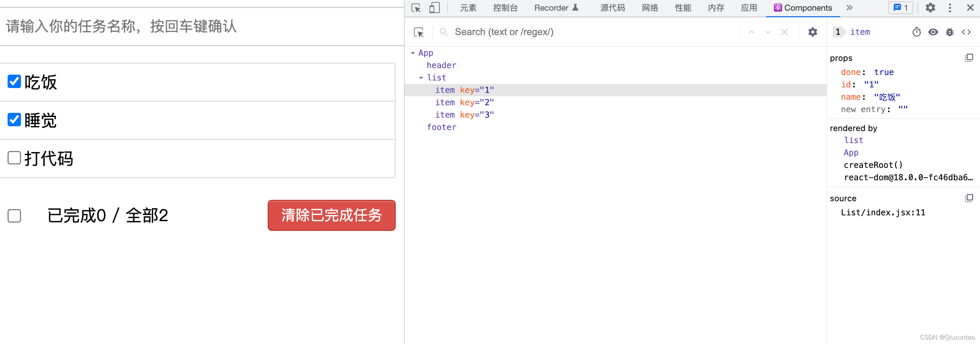The image size is (980, 344).
Task: Open the Recorder tab
Action: (556, 8)
